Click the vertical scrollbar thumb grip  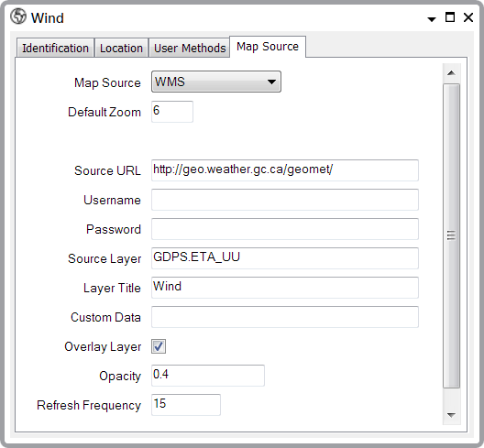451,235
